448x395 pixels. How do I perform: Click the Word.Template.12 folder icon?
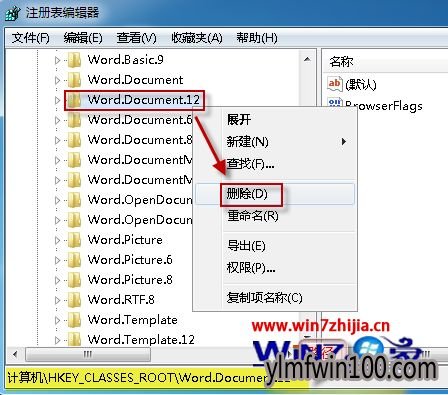click(74, 340)
